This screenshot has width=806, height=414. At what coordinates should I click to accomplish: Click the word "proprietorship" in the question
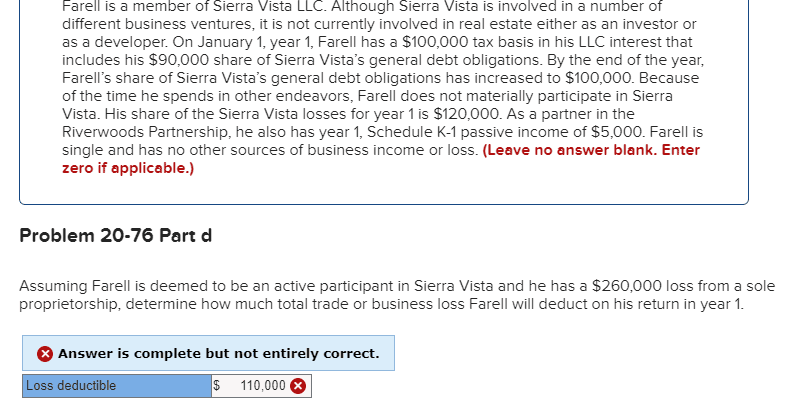coord(70,304)
